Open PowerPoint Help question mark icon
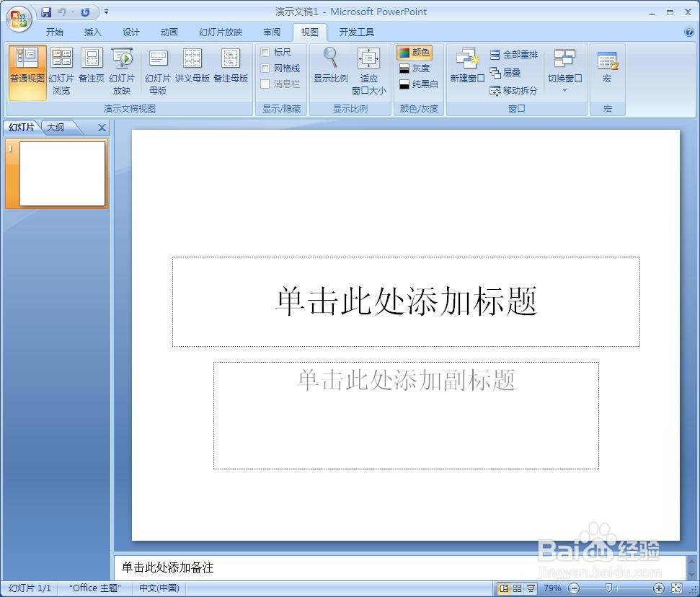Viewport: 700px width, 597px height. pos(688,32)
